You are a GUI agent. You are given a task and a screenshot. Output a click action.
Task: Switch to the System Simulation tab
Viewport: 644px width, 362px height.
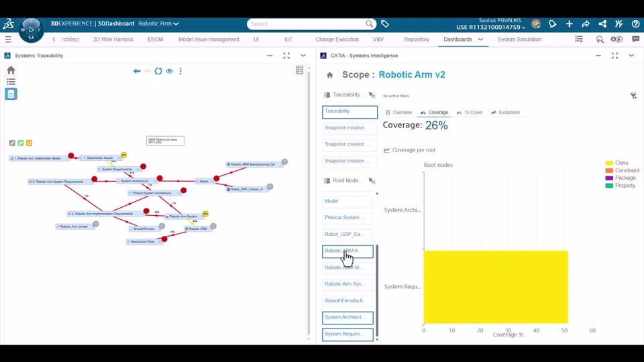tap(519, 40)
